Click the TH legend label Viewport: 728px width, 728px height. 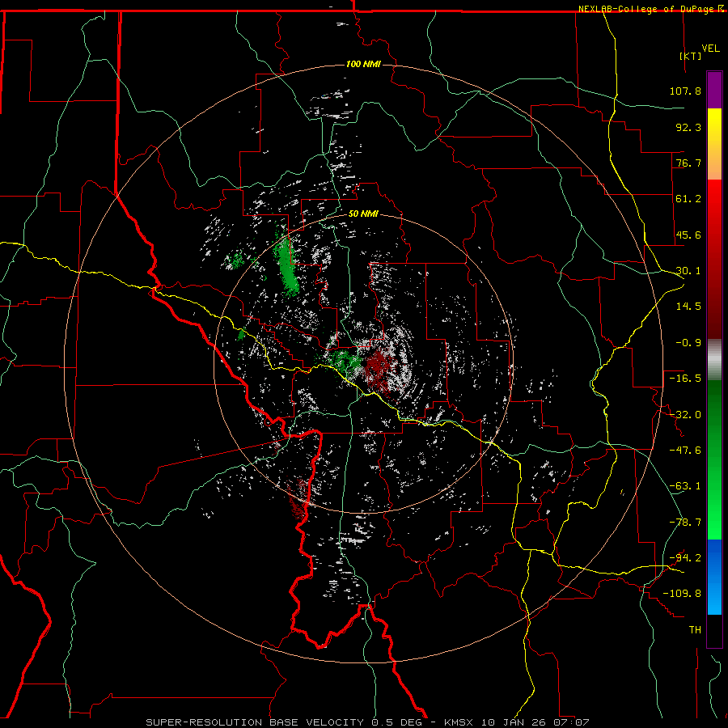(695, 630)
